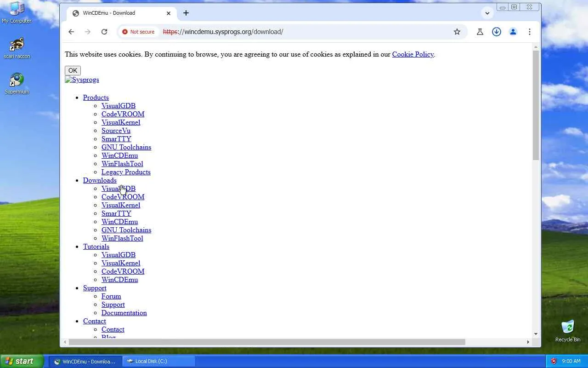Open the browser three-dot menu
The width and height of the screenshot is (588, 368).
point(530,32)
